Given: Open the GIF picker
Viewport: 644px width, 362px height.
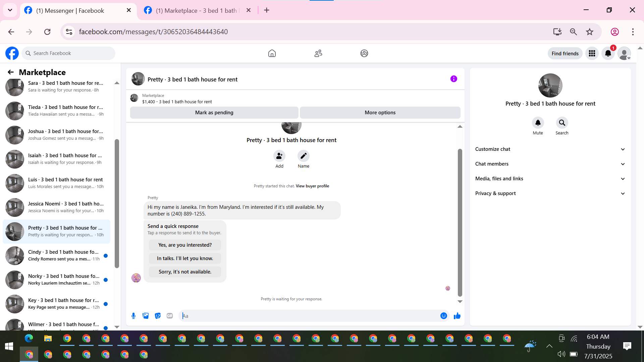Looking at the screenshot, I should [170, 316].
